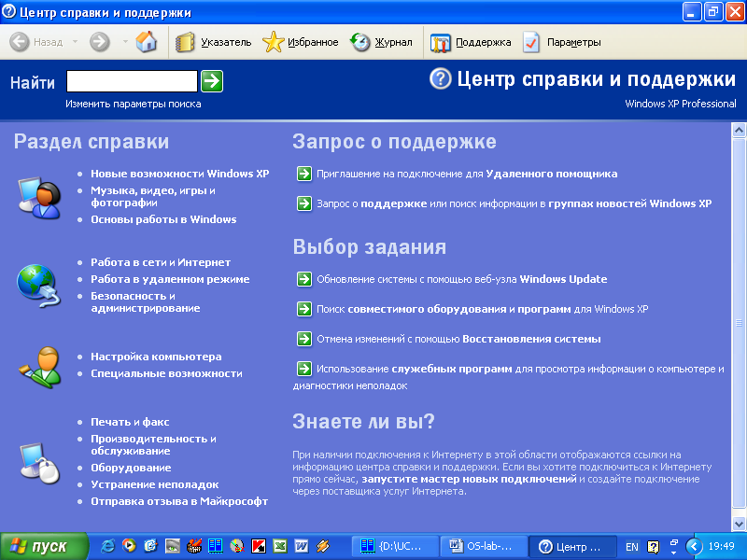The image size is (747, 560).
Task: Open Печать и факс topic
Action: [x=130, y=422]
